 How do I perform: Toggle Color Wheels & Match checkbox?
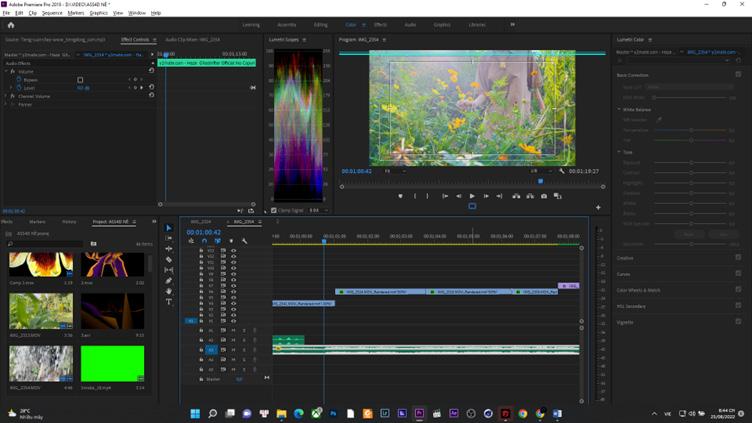point(738,289)
